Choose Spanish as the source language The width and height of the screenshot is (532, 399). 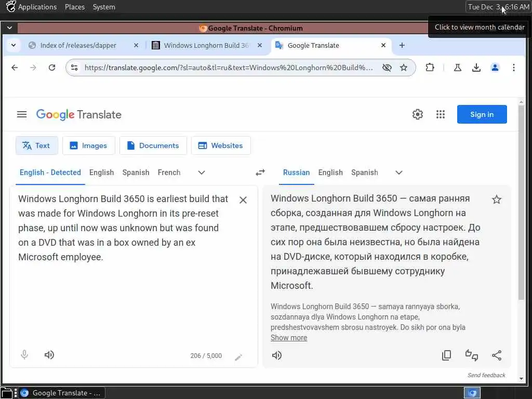pos(136,172)
